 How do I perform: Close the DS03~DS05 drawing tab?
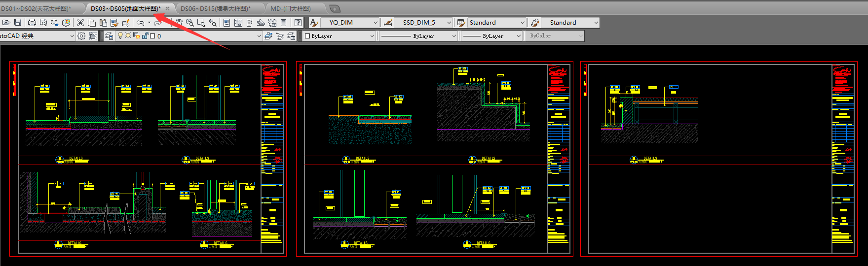[167, 9]
